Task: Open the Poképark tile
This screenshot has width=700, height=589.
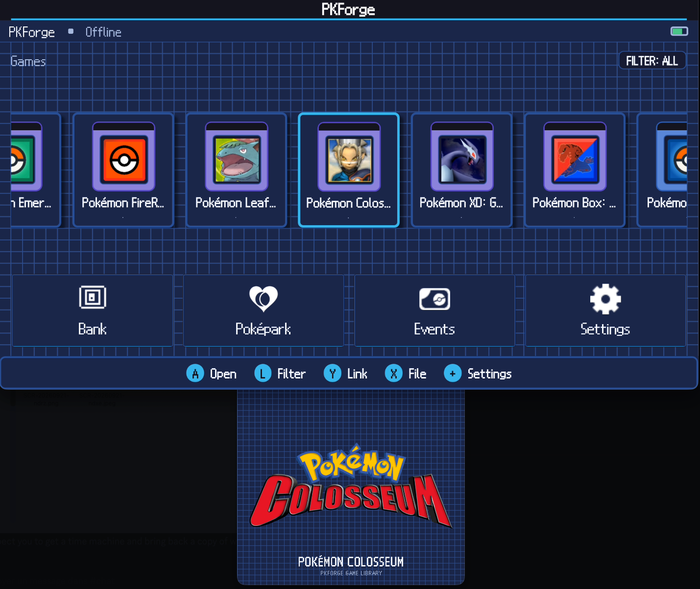Action: [x=264, y=310]
